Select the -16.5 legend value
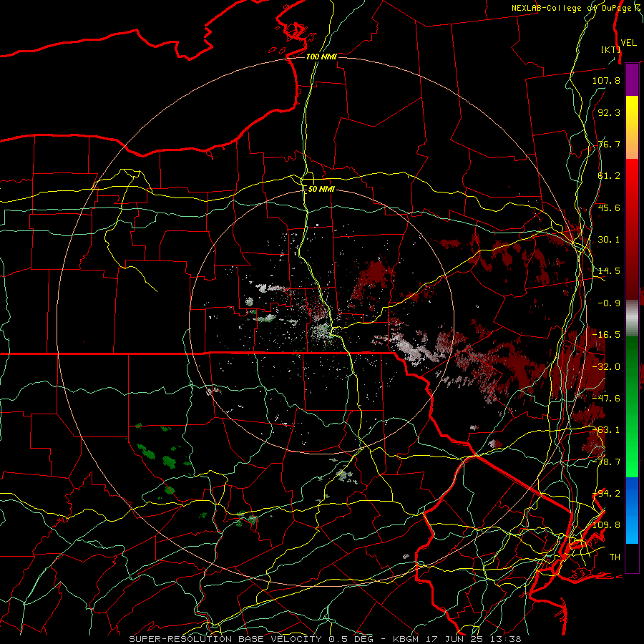 pyautogui.click(x=606, y=335)
